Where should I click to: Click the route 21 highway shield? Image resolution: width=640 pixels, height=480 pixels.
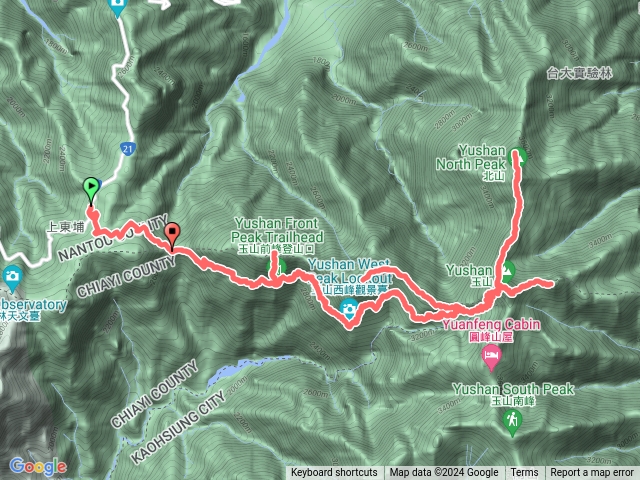tap(128, 149)
